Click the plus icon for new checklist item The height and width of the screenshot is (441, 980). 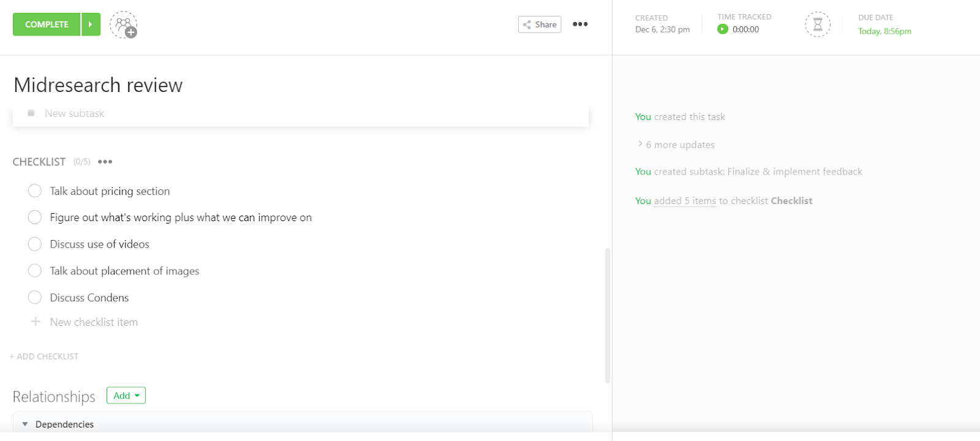[x=36, y=322]
